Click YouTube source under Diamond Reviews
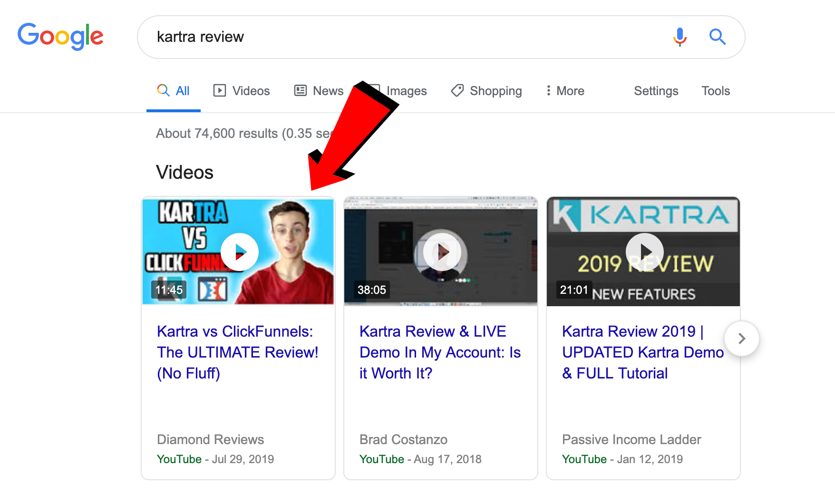This screenshot has width=835, height=504. point(179,459)
